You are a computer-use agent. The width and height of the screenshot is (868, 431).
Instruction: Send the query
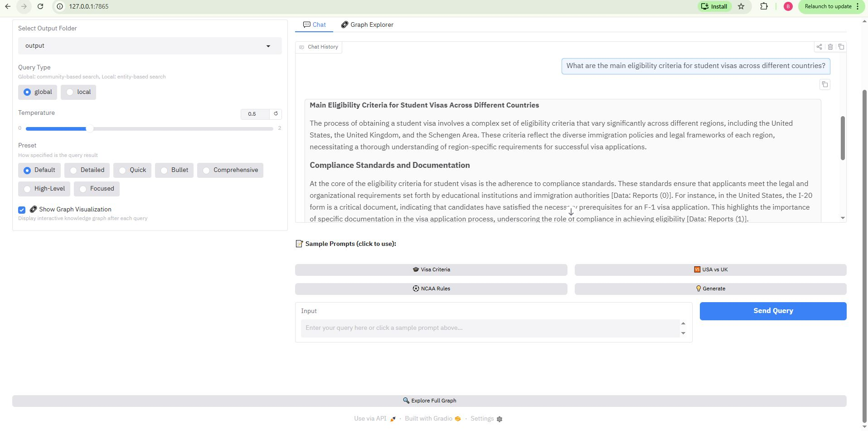tap(773, 311)
